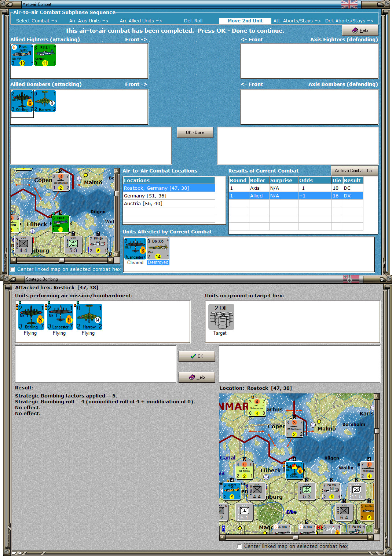This screenshot has width=392, height=556.
Task: Click lower map scroll down arrow
Action: (377, 531)
